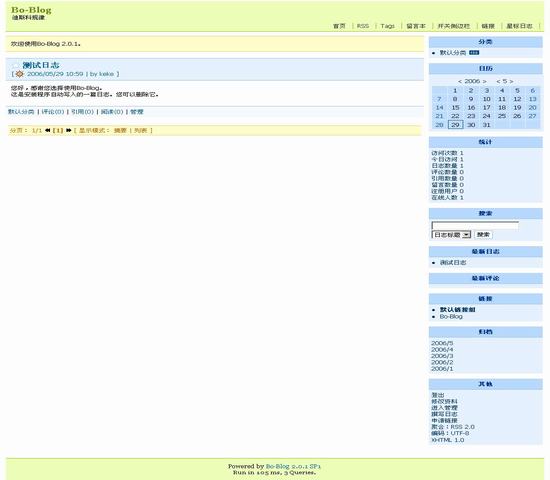Image resolution: width=550 pixels, height=480 pixels.
Task: Click author keke in post header
Action: [x=106, y=74]
